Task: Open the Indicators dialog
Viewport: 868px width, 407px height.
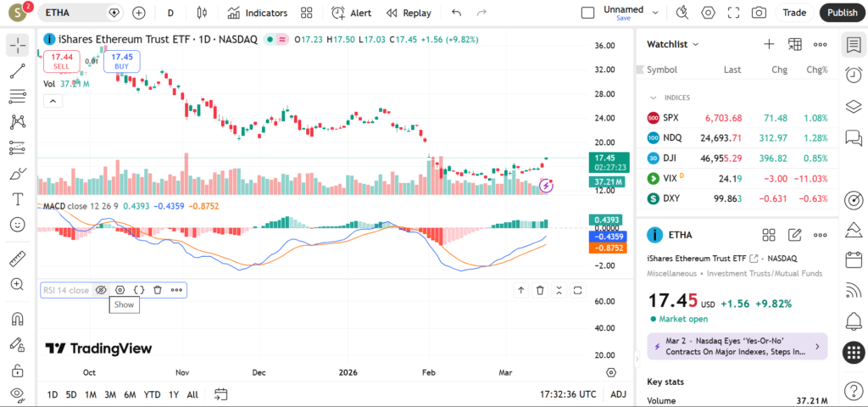Action: pyautogui.click(x=257, y=13)
